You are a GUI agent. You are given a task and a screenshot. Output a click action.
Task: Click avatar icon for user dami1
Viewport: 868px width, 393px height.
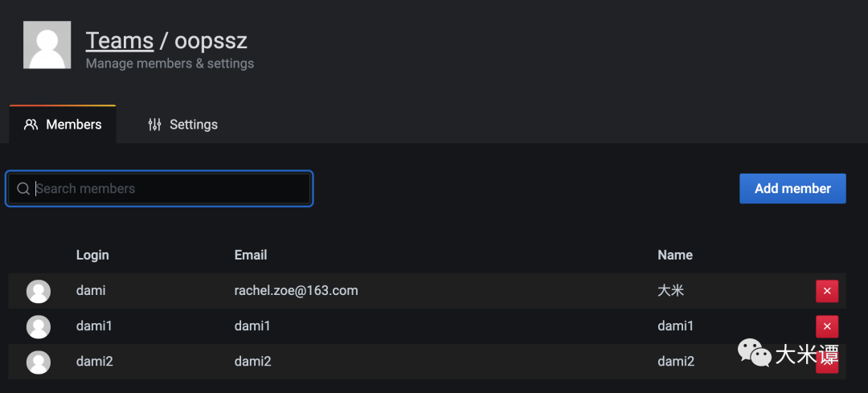[39, 326]
